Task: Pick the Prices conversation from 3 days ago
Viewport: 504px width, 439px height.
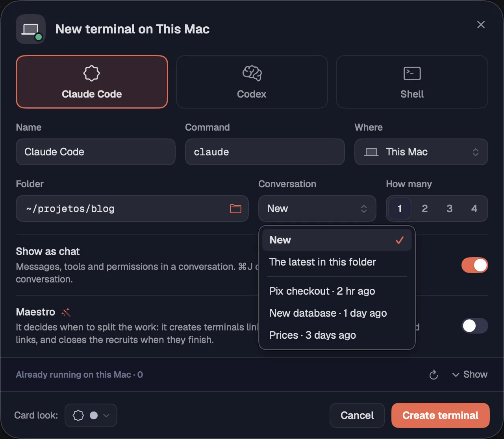Action: click(x=337, y=335)
